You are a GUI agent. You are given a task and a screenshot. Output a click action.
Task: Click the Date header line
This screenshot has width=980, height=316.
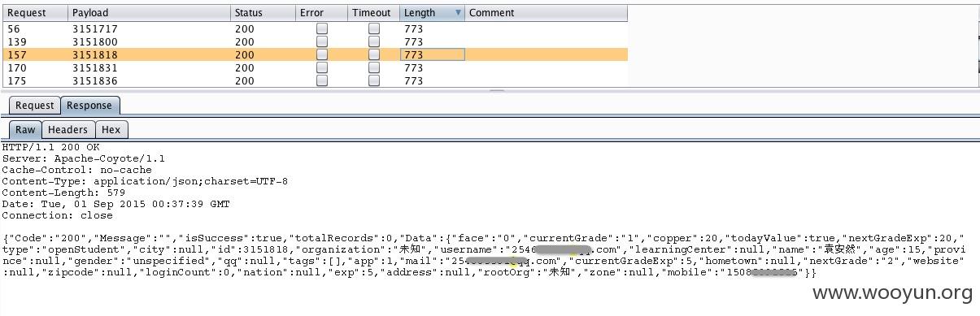click(x=115, y=204)
